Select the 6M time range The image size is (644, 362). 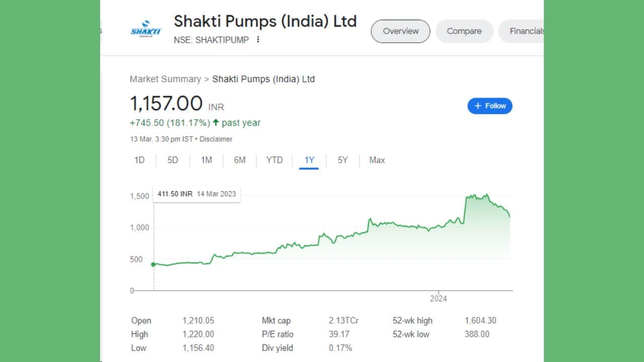tap(239, 160)
